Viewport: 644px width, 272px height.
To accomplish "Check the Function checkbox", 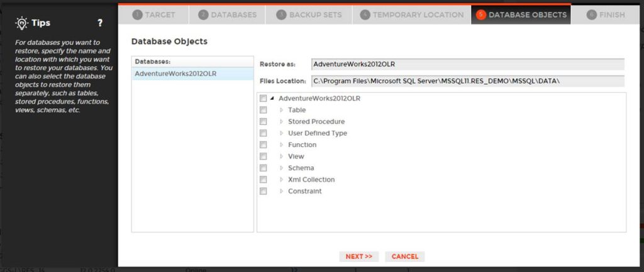I will point(264,145).
